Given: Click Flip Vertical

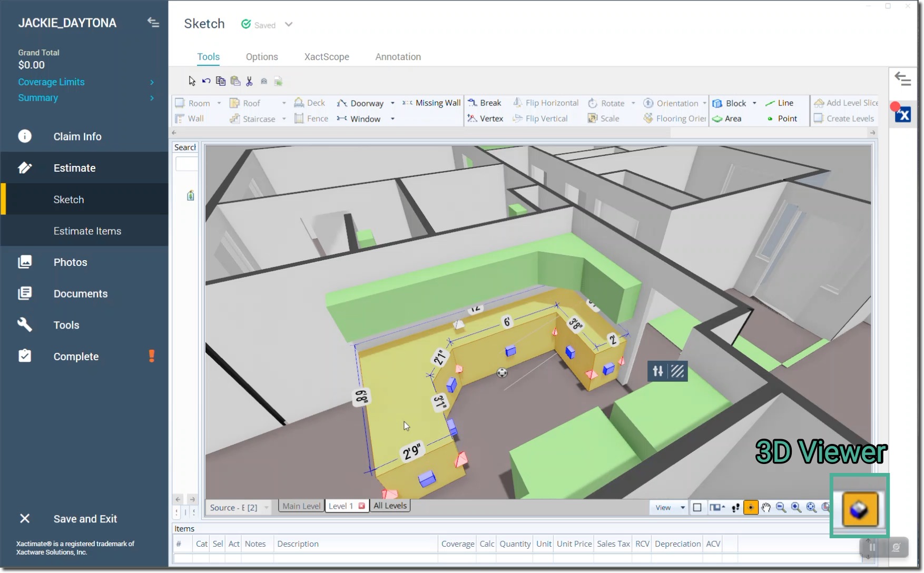Looking at the screenshot, I should coord(540,118).
